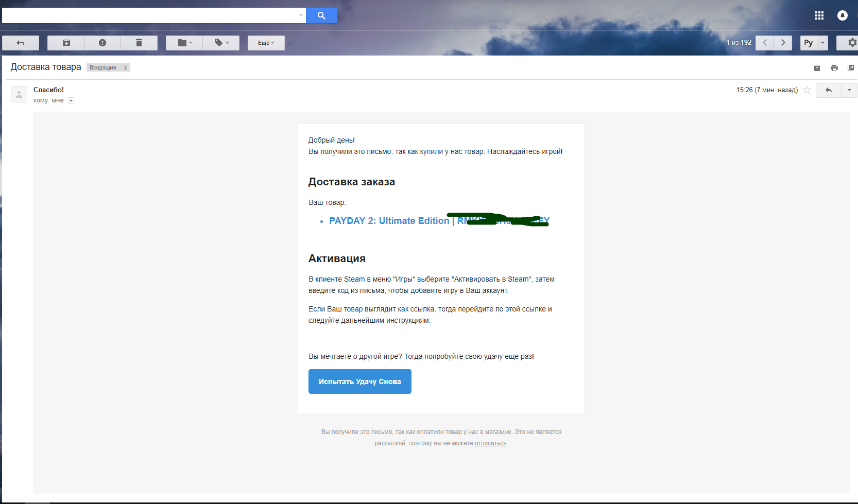Open more reply options dropdown arrow

point(849,90)
